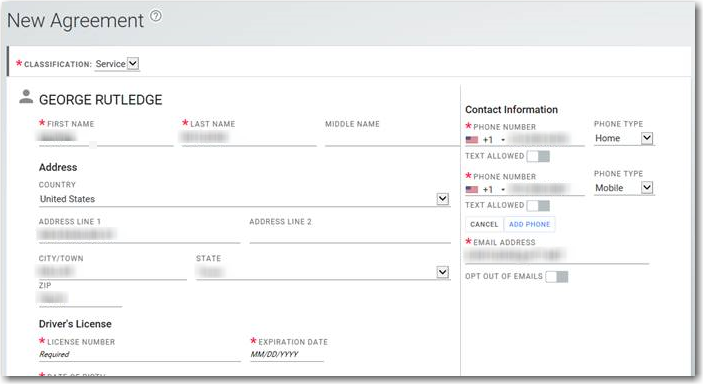Click the License Number field
The width and height of the screenshot is (703, 384).
coord(139,354)
